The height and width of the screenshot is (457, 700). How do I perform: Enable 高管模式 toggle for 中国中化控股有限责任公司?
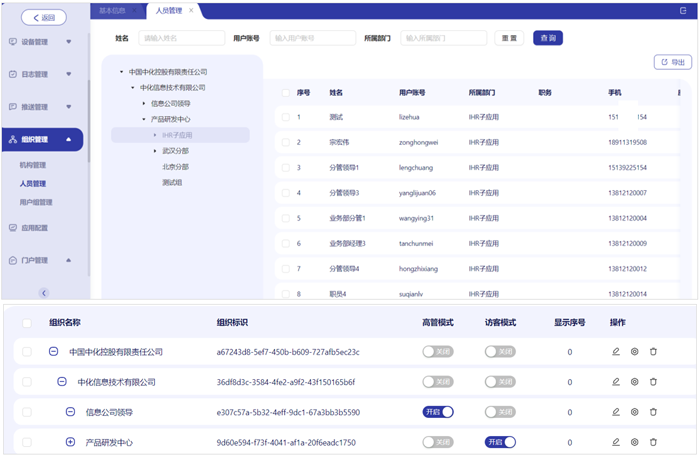coord(438,352)
